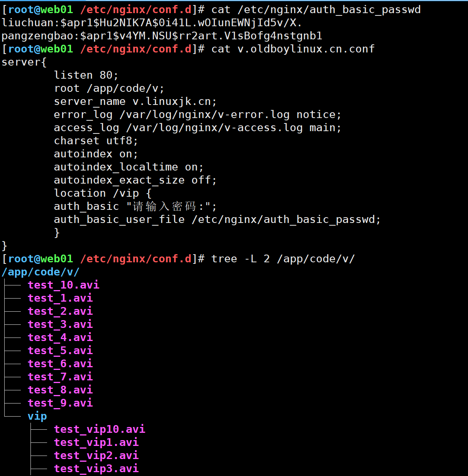Click test_5.avi file name

coord(60,351)
